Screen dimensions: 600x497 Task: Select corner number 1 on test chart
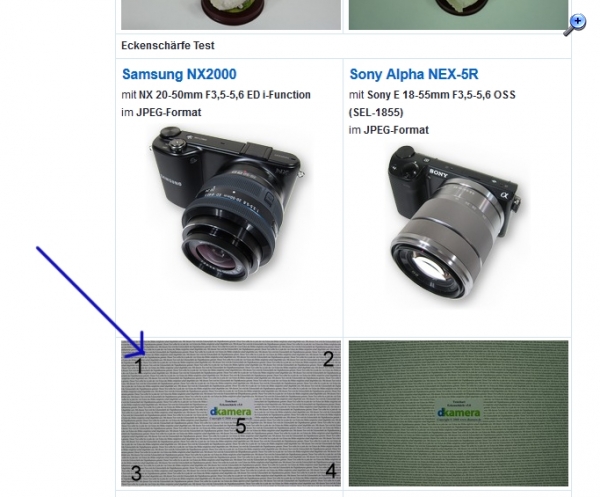[139, 366]
